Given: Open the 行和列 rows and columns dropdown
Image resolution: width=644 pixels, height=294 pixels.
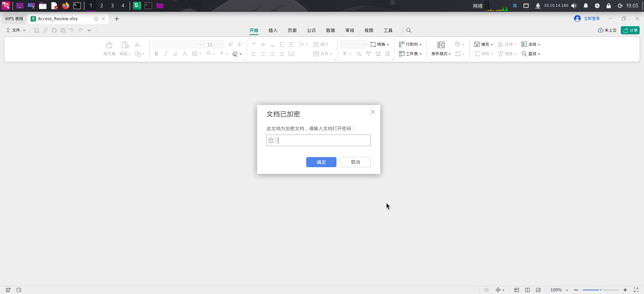Looking at the screenshot, I should tap(410, 44).
